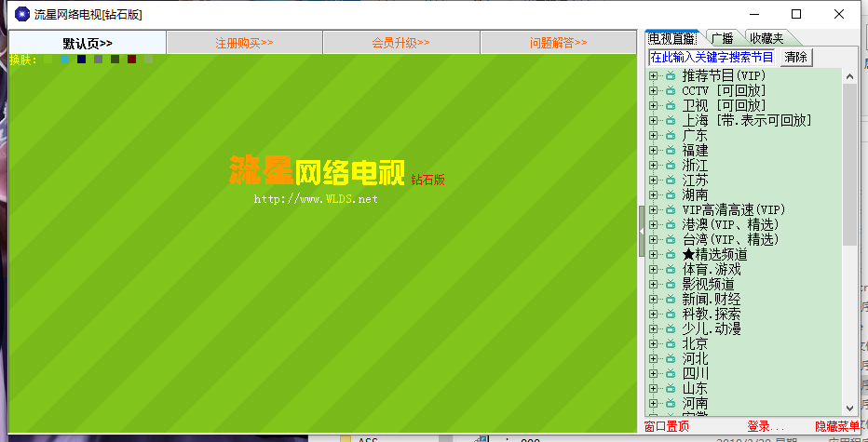Expand the 新闻.财经 tree node
The height and width of the screenshot is (442, 868).
[653, 300]
